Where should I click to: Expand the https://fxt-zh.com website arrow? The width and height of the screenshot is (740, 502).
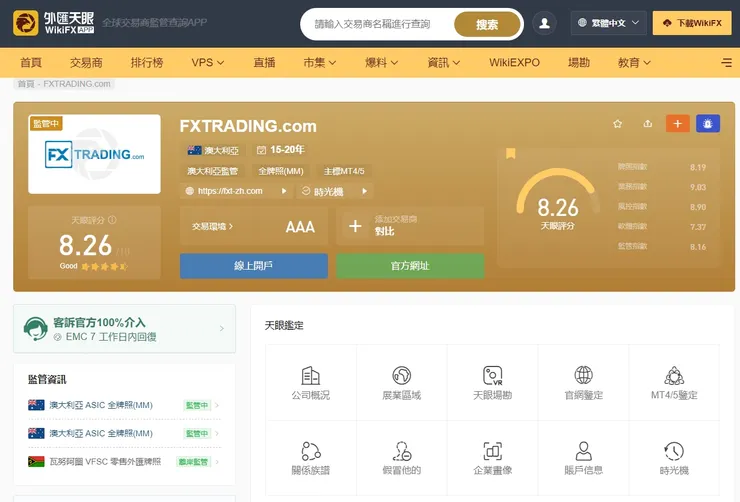(284, 191)
